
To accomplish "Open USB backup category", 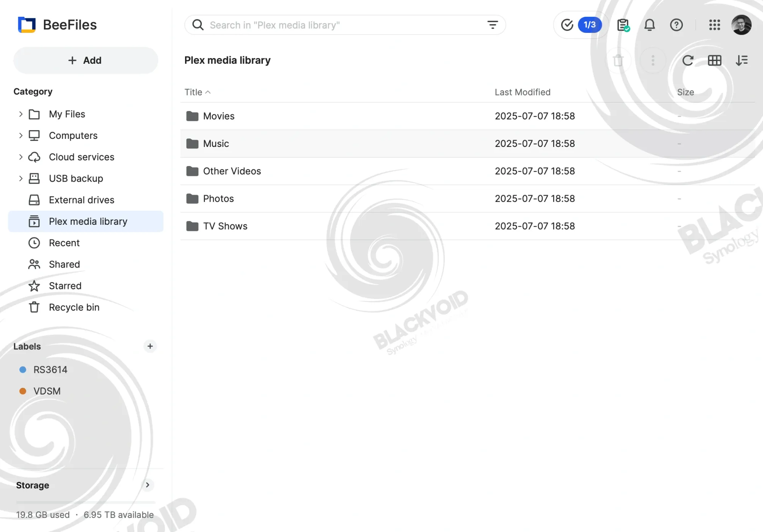I will pyautogui.click(x=86, y=178).
